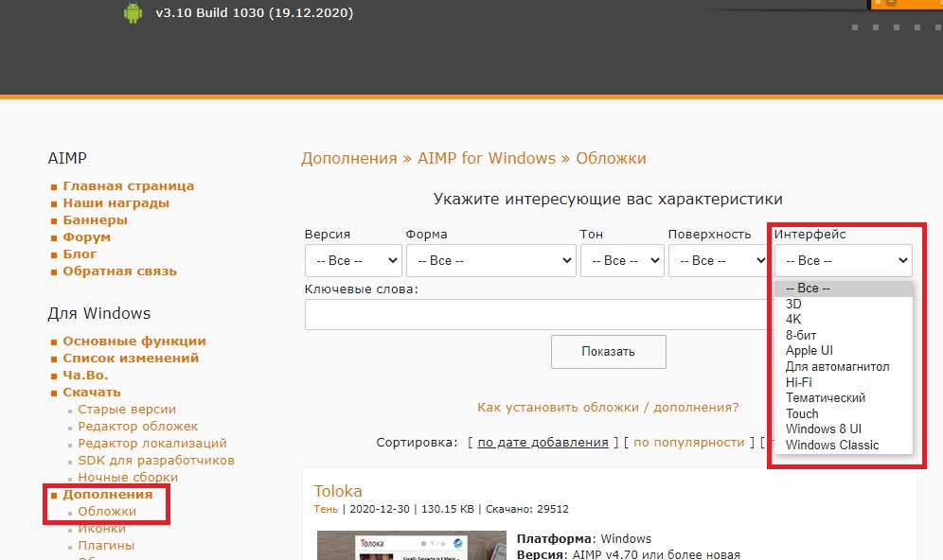943x560 pixels.
Task: Click the Тень tag under Toloka
Action: [x=326, y=510]
